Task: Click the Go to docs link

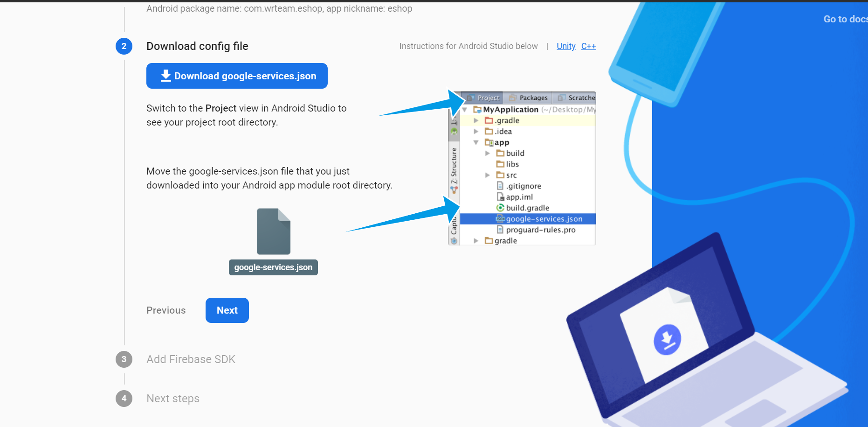Action: [845, 19]
